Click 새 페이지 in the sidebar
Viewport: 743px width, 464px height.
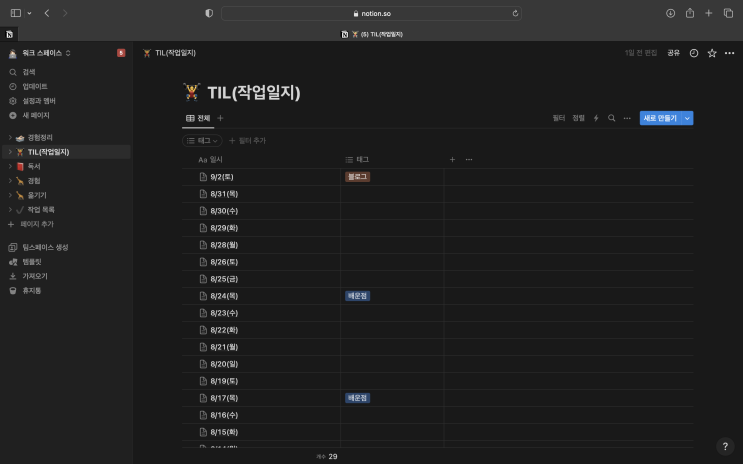pyautogui.click(x=66, y=115)
